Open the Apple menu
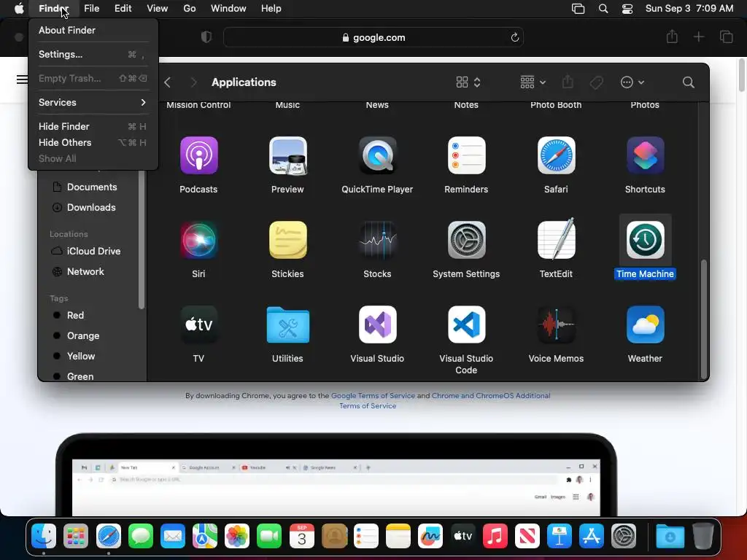 point(18,9)
